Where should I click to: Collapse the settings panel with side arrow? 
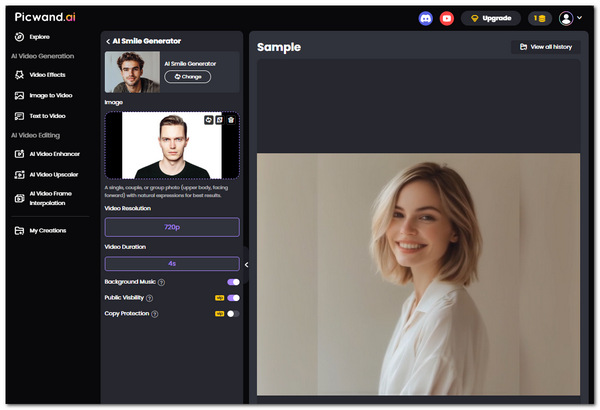(246, 265)
